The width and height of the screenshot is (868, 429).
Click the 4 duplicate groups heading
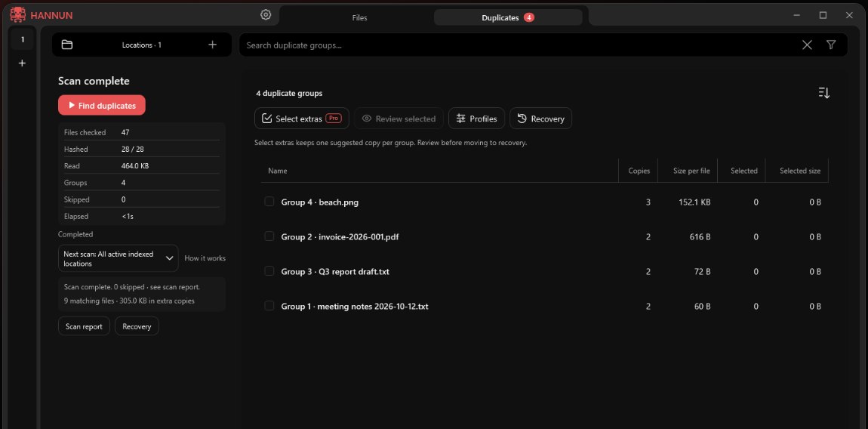[289, 93]
